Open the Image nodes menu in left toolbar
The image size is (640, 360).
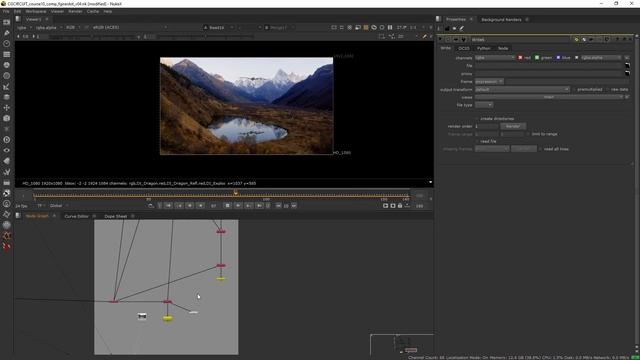pyautogui.click(x=7, y=22)
